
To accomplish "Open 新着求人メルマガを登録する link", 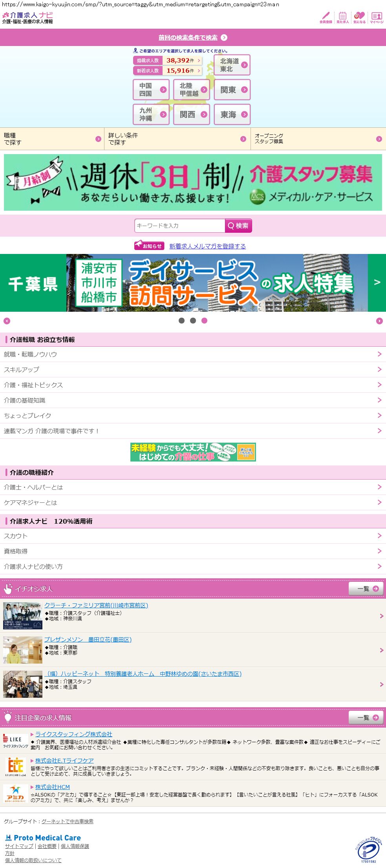I will pos(207,246).
